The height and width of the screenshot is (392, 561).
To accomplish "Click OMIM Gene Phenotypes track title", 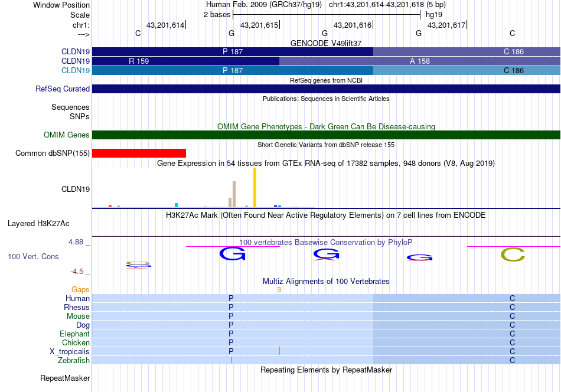I will tap(326, 126).
